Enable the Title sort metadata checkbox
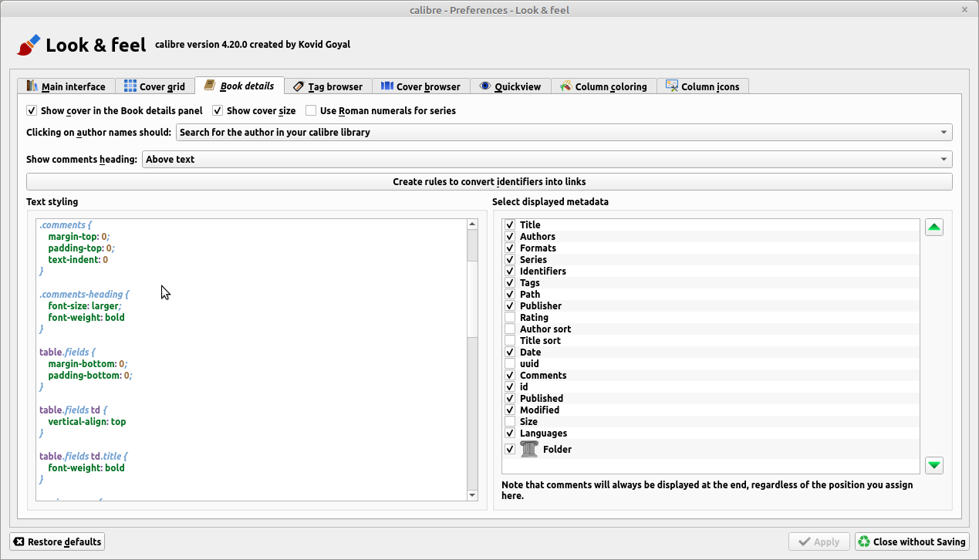 coord(510,341)
